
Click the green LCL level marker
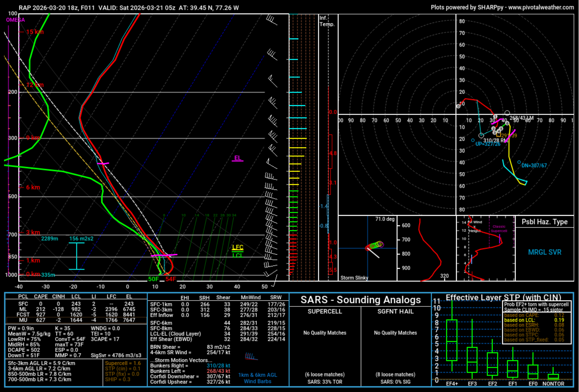coord(237,255)
